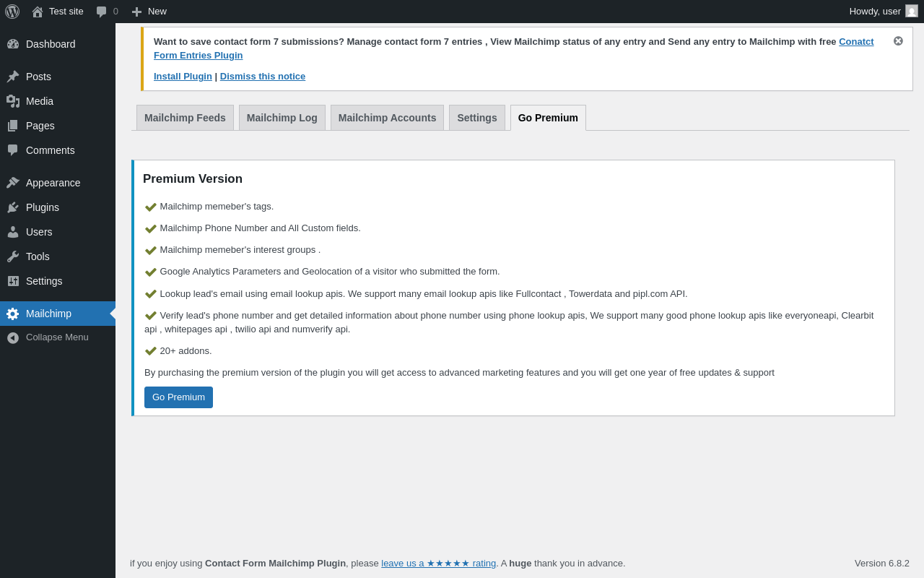
Task: Click the Appearance paintbrush icon
Action: point(13,183)
